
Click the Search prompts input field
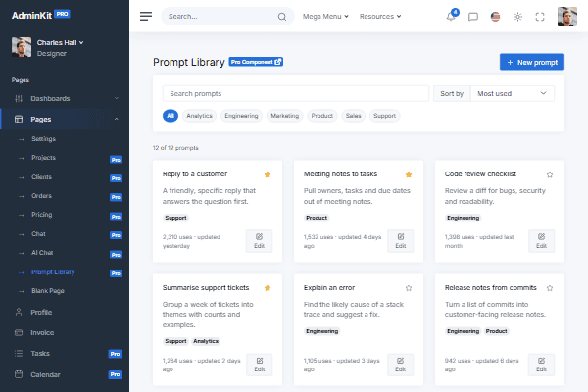pyautogui.click(x=296, y=94)
